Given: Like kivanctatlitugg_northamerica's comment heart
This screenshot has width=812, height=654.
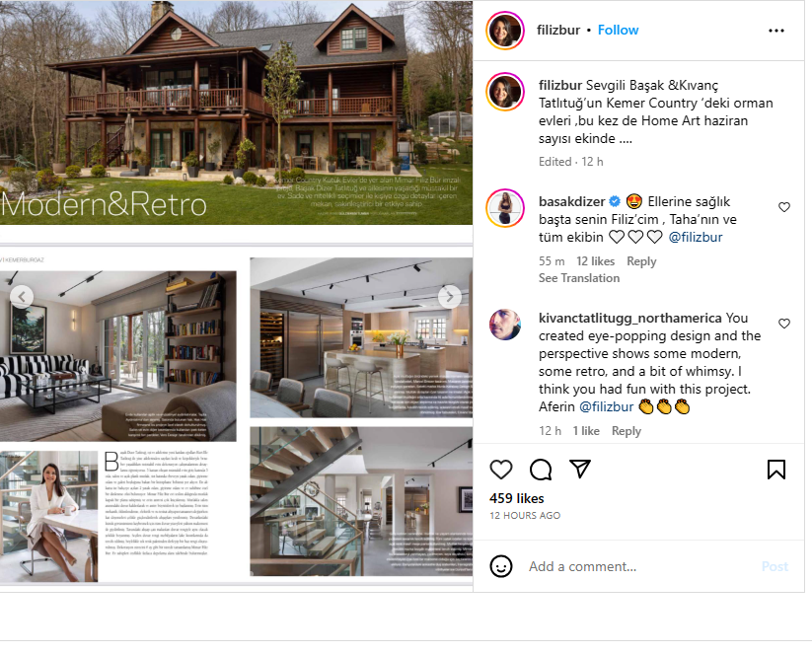Looking at the screenshot, I should (784, 324).
